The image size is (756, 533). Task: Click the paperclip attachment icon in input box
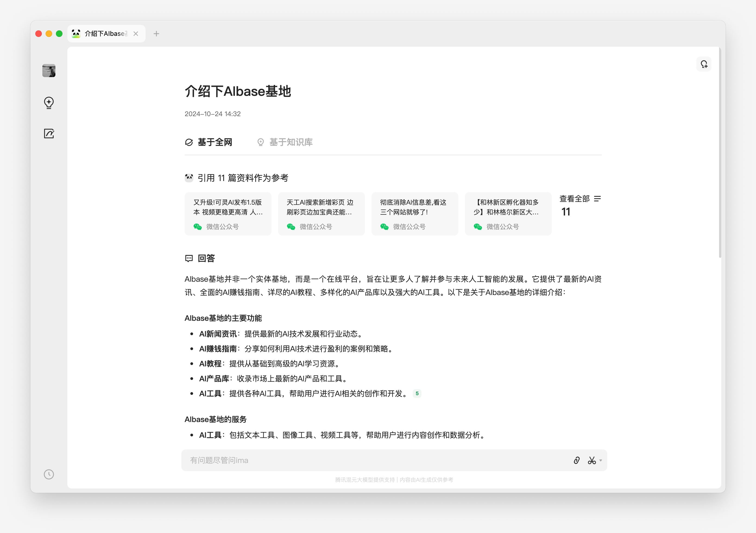pos(577,460)
